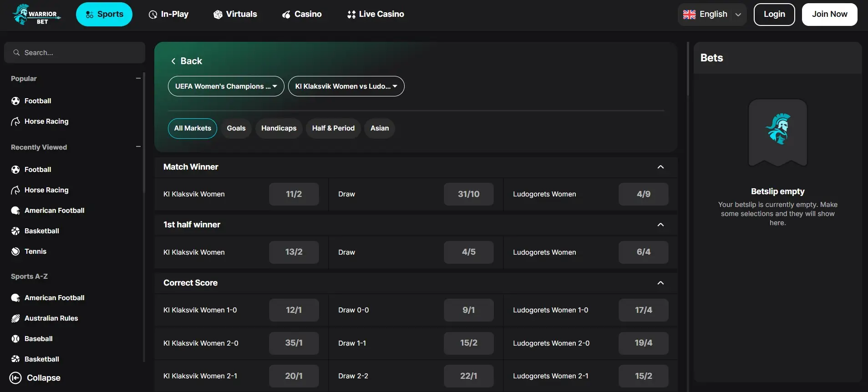The image size is (868, 392).
Task: Open the KI Klaksvik Women vs Ludogorets match dropdown
Action: click(x=346, y=86)
